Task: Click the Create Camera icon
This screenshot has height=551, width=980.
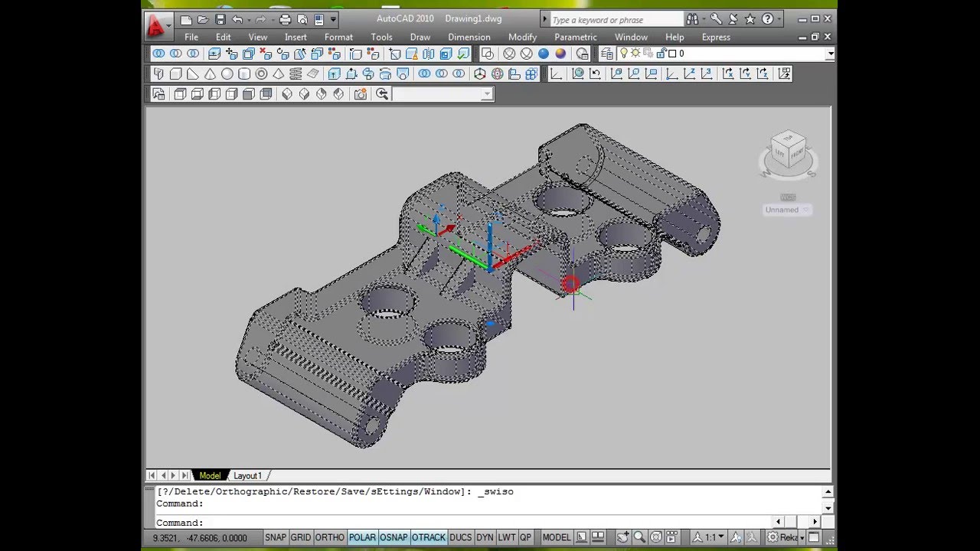Action: (x=361, y=94)
